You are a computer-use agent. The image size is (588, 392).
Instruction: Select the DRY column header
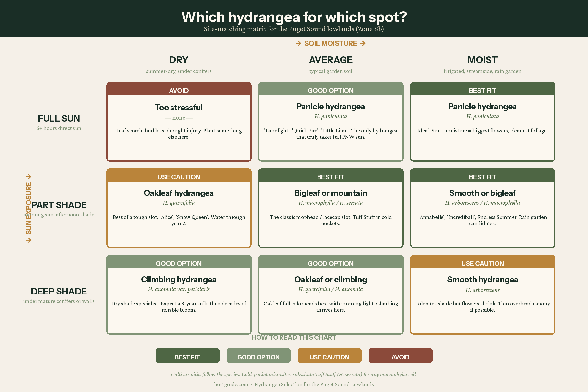[179, 60]
